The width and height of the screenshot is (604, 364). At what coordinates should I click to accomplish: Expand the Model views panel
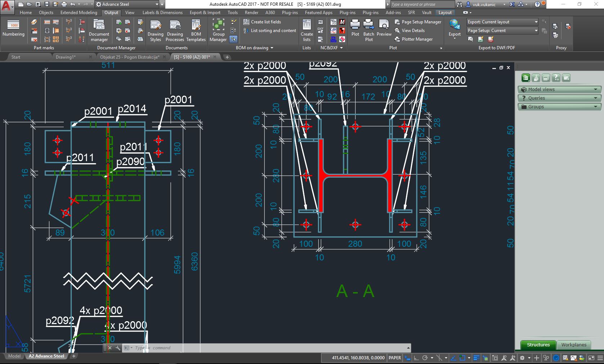click(559, 89)
